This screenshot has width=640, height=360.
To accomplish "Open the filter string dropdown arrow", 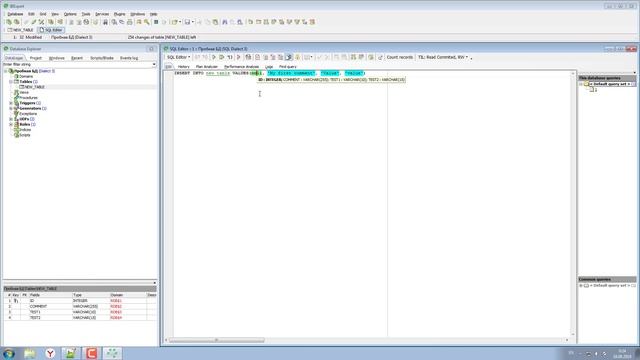I will [154, 64].
